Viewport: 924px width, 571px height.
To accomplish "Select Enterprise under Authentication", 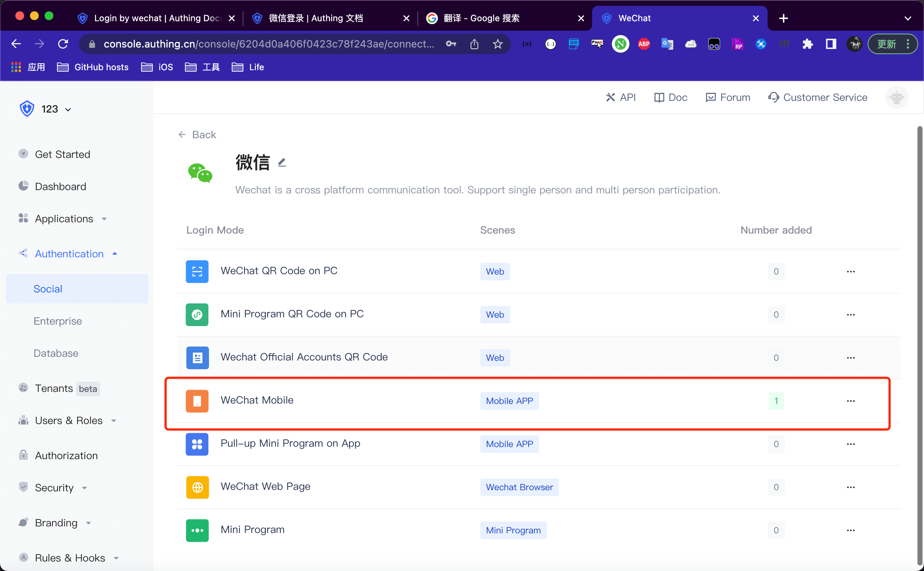I will click(x=57, y=321).
